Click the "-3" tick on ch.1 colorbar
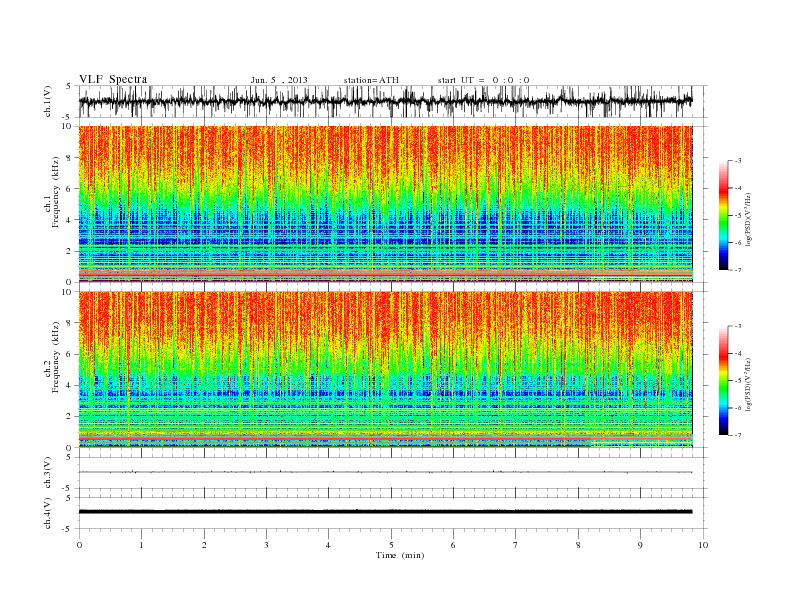The image size is (792, 612). (x=737, y=161)
